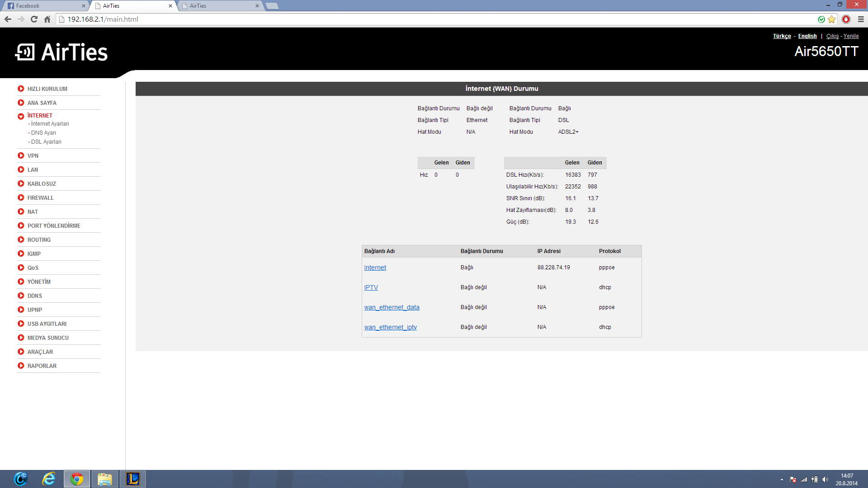Open RAPORLAR menu item

click(42, 366)
